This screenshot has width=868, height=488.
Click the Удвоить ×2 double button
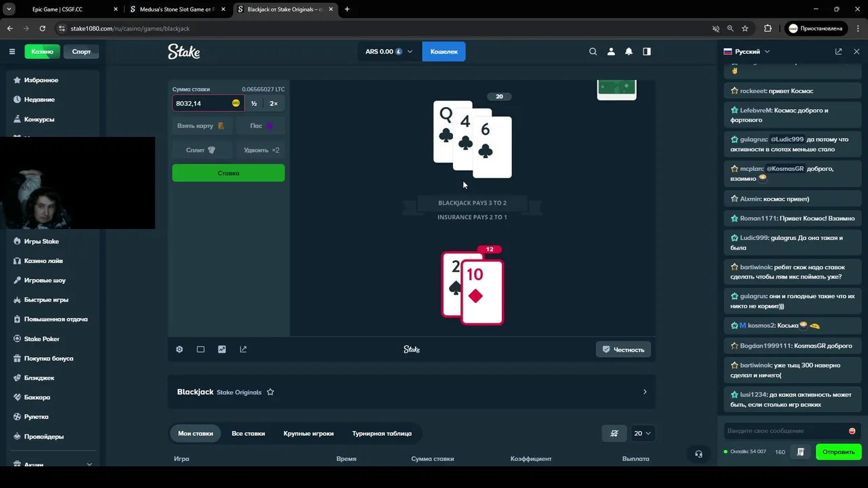[261, 150]
